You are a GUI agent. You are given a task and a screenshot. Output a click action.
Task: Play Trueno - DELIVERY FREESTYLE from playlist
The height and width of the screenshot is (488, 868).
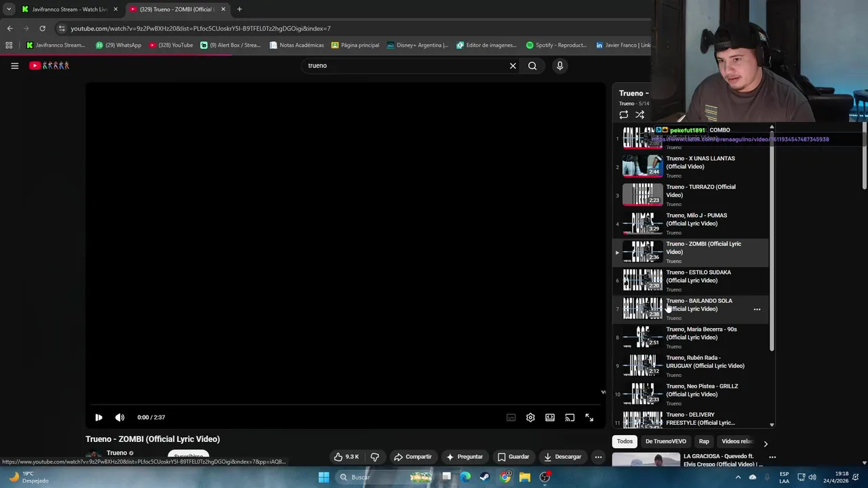pyautogui.click(x=692, y=419)
